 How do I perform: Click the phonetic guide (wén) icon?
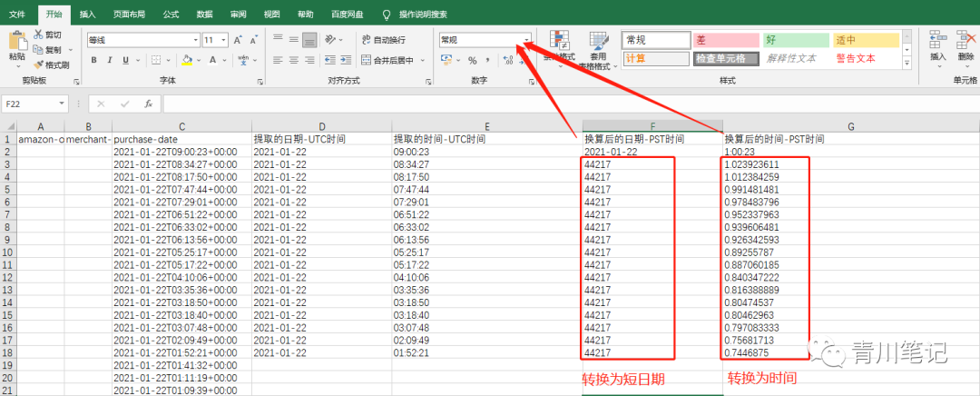244,60
